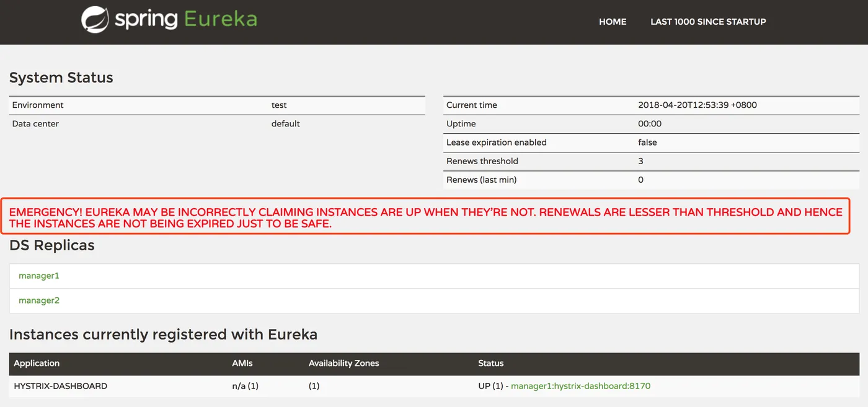
Task: Click the Availability Zones column header
Action: tap(343, 364)
